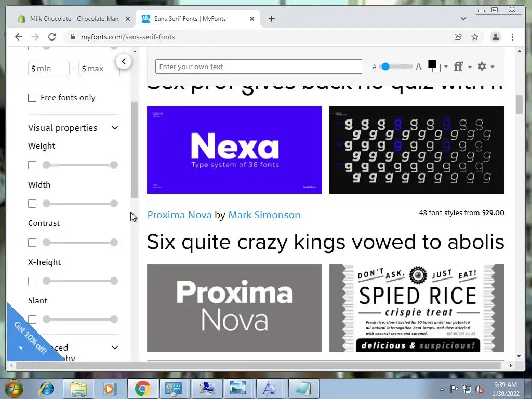Enable Free fonts only checkbox
This screenshot has width=532, height=399.
coord(32,98)
